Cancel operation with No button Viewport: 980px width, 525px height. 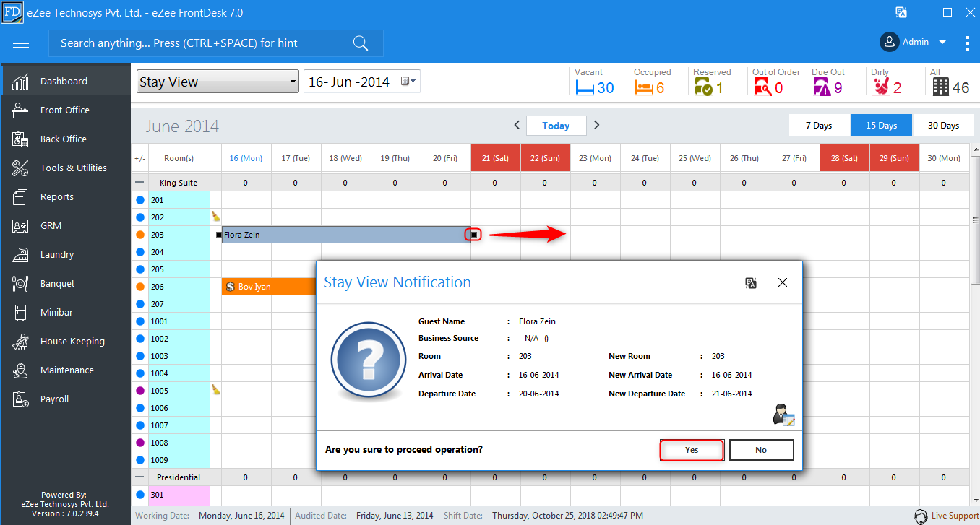click(x=761, y=449)
